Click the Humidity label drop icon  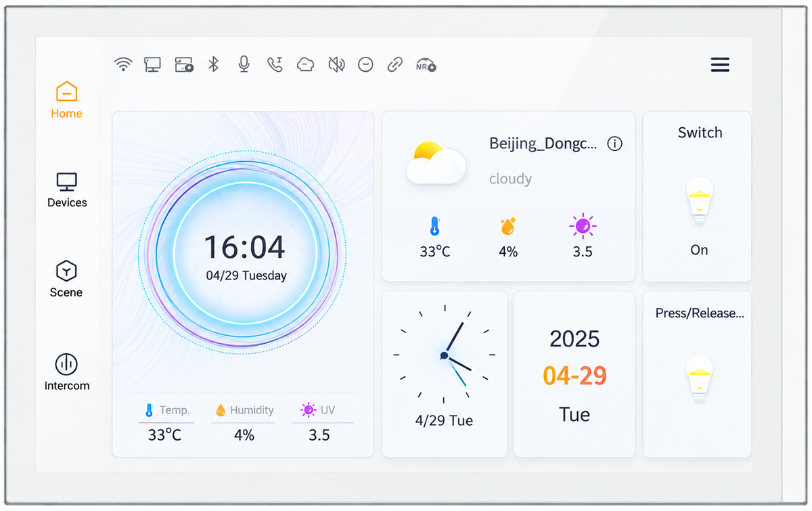click(220, 410)
